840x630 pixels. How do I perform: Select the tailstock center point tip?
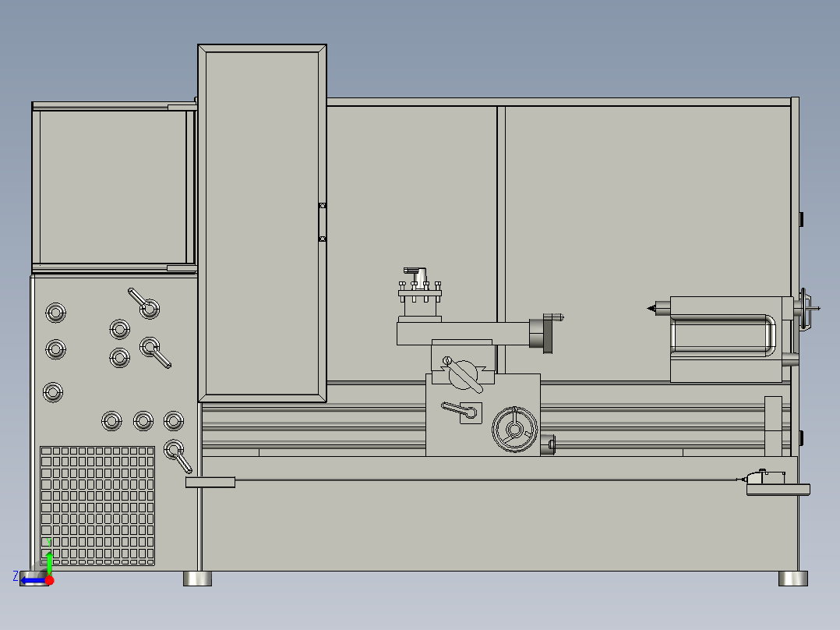point(652,308)
